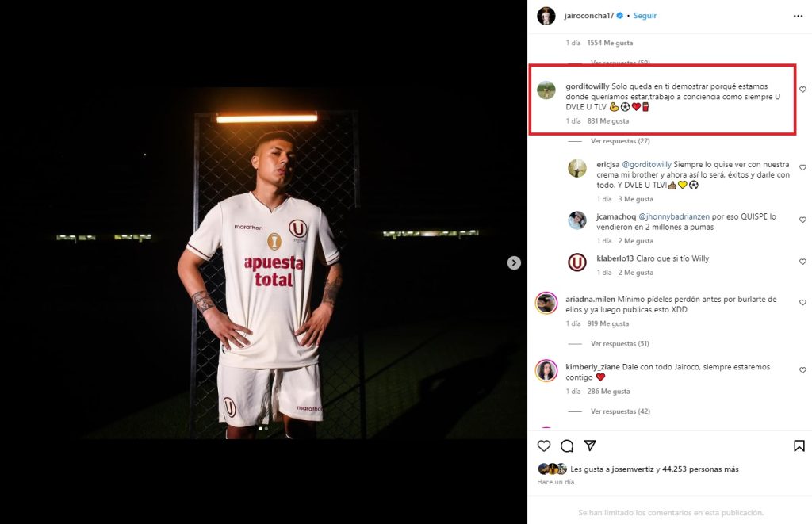Open klaberlo13's profile avatar
Screen dimensions: 812x524
577,262
